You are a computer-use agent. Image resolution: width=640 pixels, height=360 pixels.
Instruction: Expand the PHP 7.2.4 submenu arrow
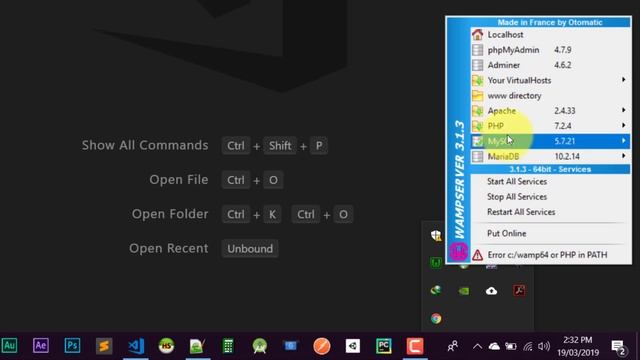coord(624,125)
